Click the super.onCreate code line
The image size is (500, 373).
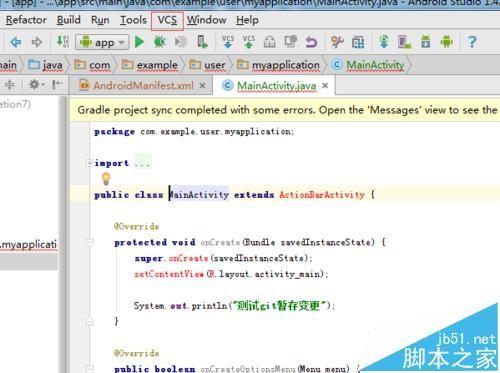pos(224,258)
